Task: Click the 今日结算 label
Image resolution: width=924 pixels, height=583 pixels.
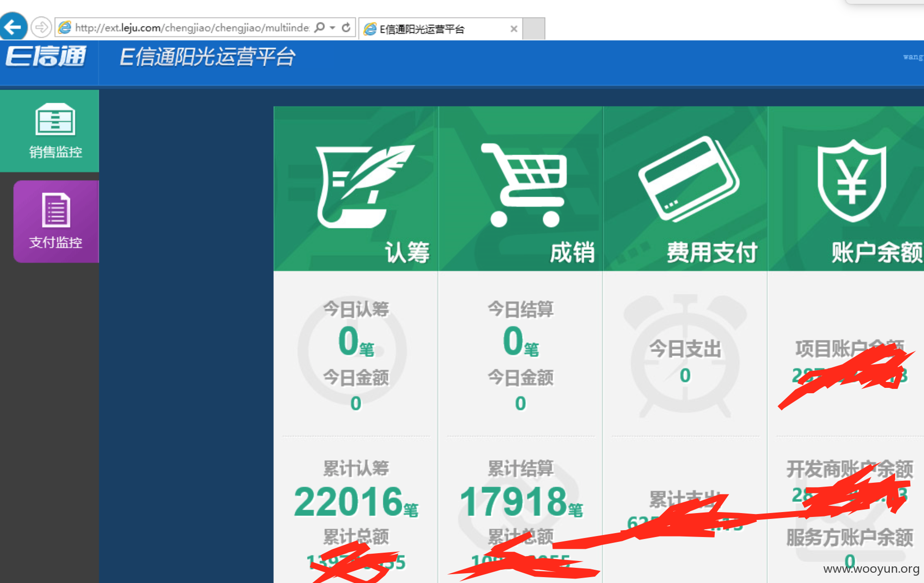Action: 521,309
